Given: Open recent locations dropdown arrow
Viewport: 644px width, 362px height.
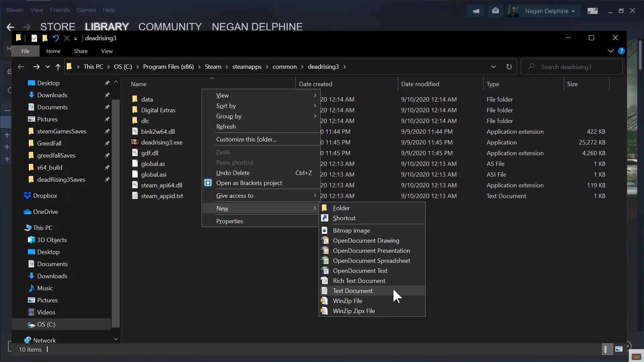Looking at the screenshot, I should (48, 67).
